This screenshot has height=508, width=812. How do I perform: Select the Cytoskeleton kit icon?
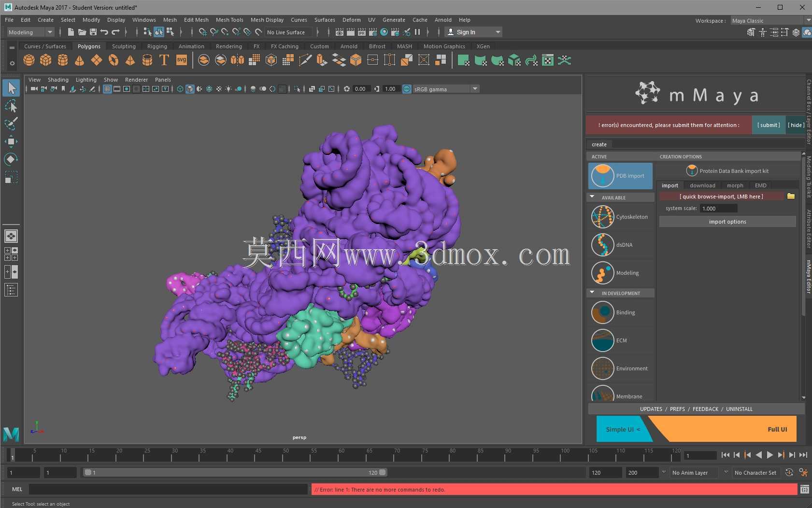click(603, 217)
